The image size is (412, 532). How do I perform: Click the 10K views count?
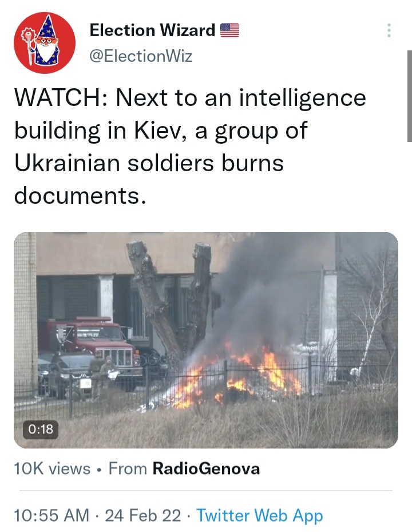pos(52,468)
